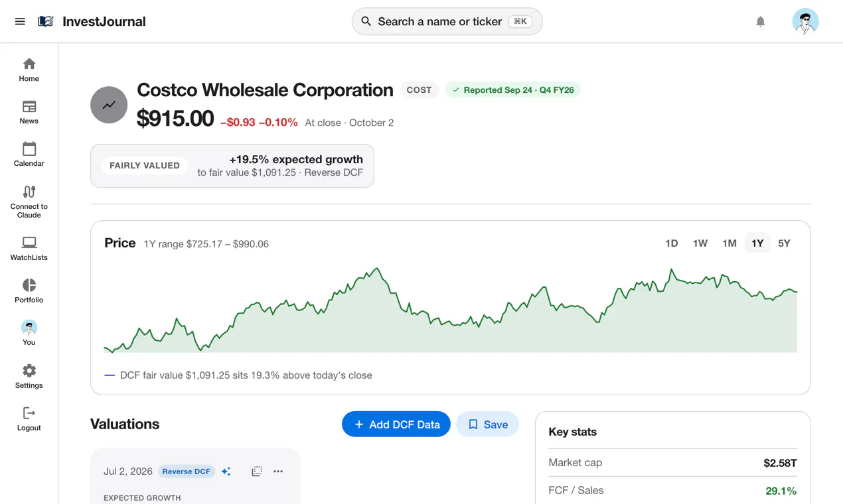
Task: Click the Add DCF Data button
Action: pyautogui.click(x=396, y=424)
